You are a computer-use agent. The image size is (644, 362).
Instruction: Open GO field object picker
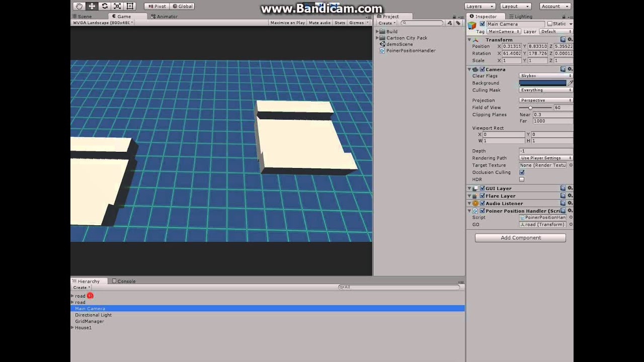click(x=571, y=224)
